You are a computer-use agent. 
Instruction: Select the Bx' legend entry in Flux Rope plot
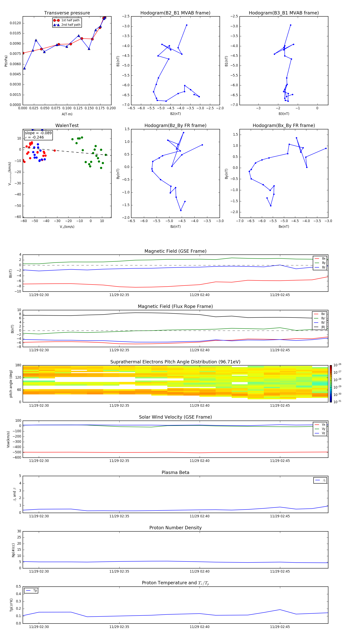[320, 314]
